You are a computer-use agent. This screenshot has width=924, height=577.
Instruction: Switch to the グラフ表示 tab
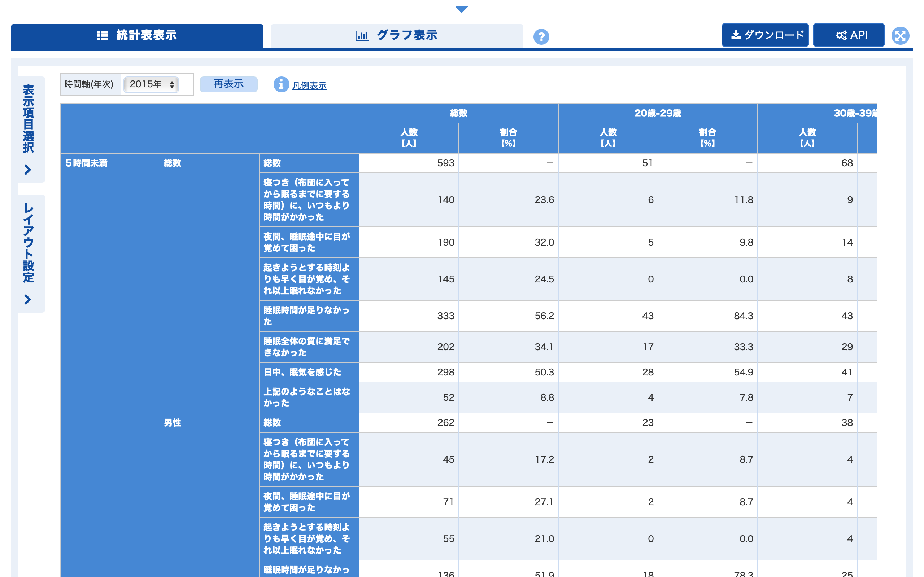coord(397,35)
